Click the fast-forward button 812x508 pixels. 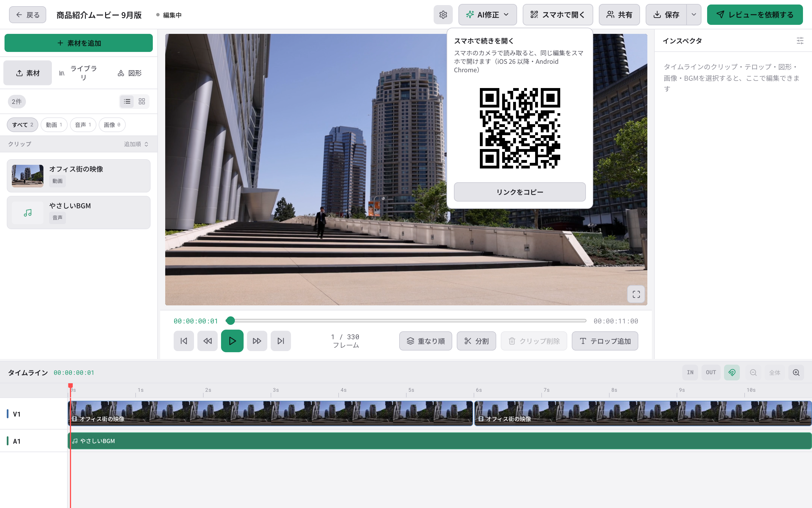257,341
